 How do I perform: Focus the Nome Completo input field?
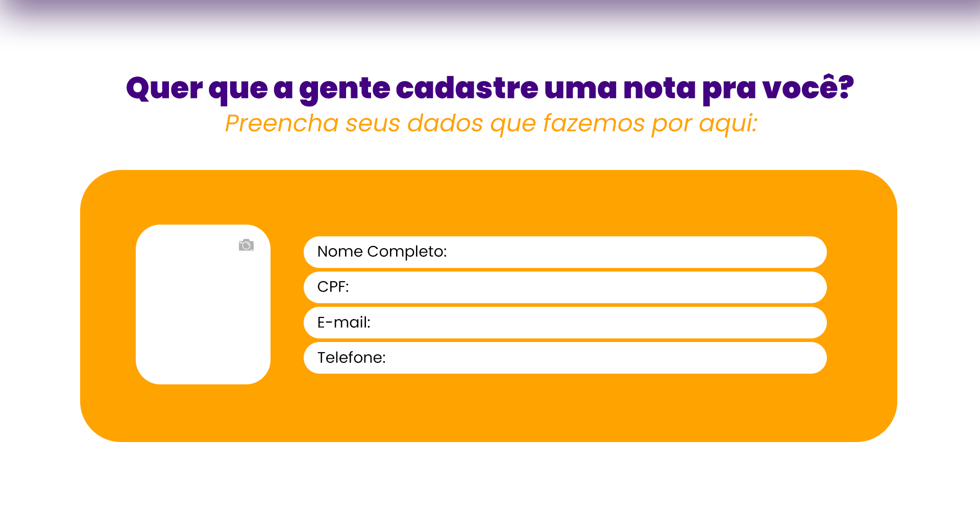coord(612,252)
